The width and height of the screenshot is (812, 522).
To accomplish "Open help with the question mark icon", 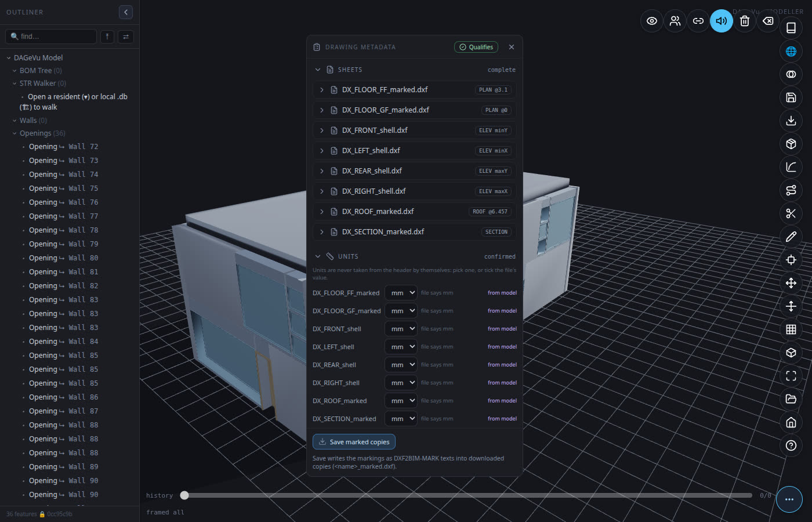I will point(791,445).
